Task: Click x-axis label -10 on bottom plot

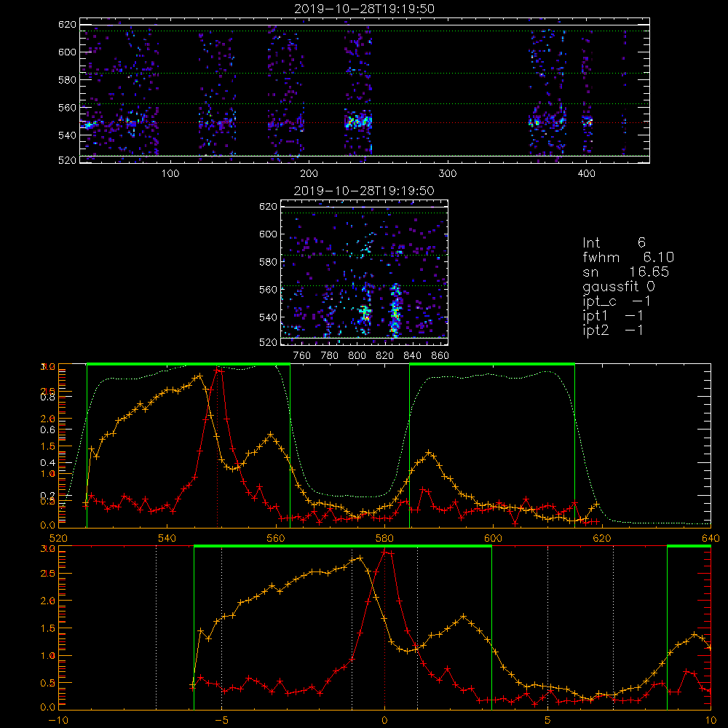Action: (58, 721)
